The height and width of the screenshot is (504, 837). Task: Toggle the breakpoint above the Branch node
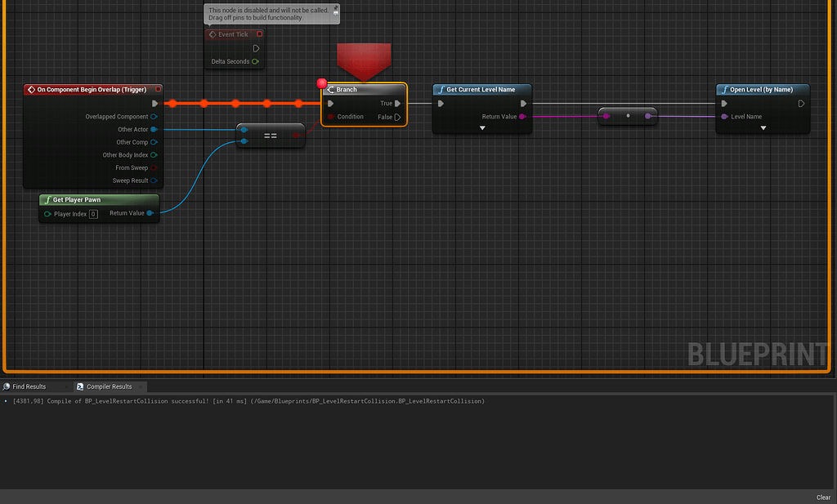click(x=322, y=83)
